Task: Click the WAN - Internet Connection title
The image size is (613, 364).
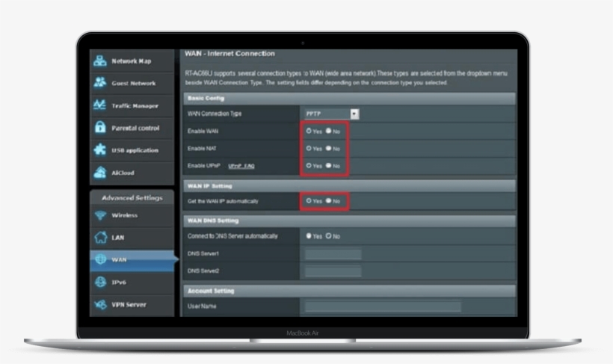Action: [230, 54]
